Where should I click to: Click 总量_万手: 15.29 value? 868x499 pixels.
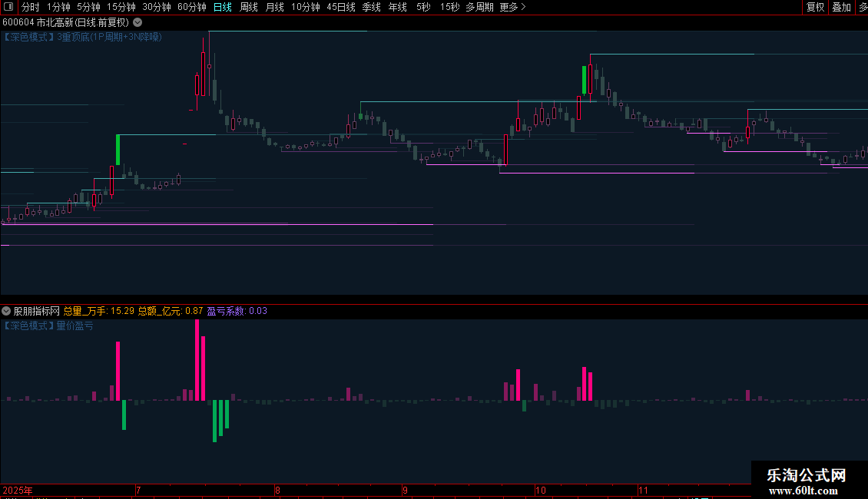[99, 311]
